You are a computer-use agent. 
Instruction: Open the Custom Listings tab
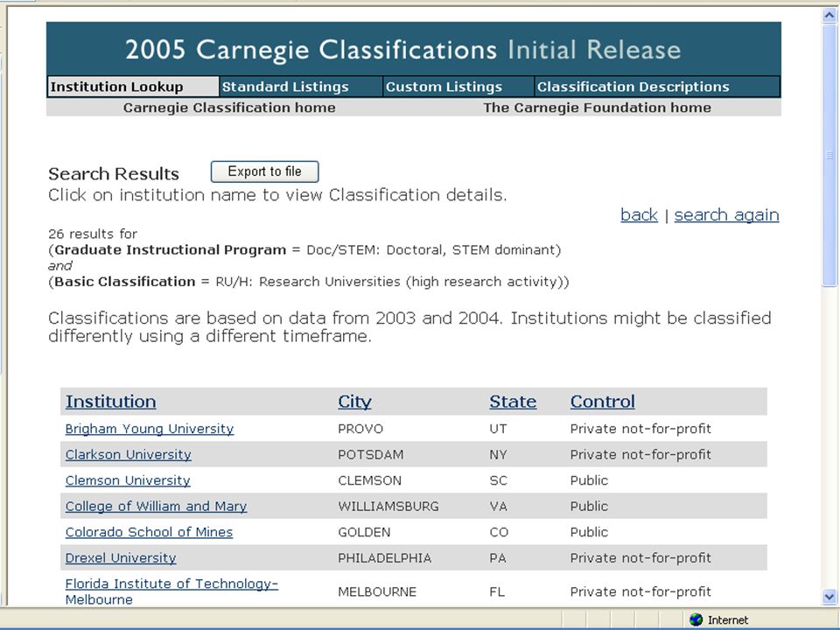coord(458,87)
